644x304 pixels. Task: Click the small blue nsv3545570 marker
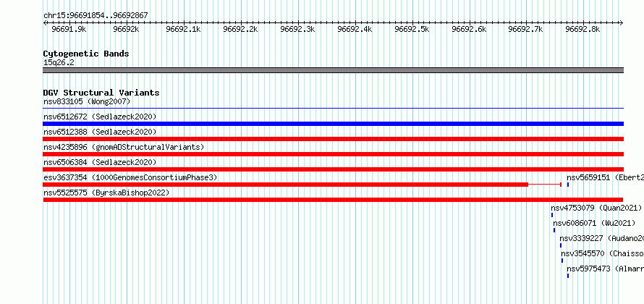562,261
